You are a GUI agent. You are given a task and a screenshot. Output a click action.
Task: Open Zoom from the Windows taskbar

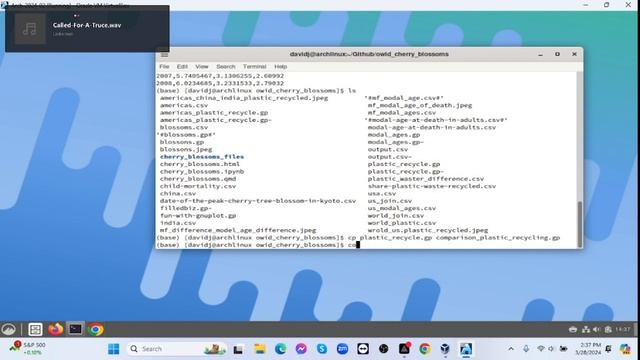coord(342,349)
